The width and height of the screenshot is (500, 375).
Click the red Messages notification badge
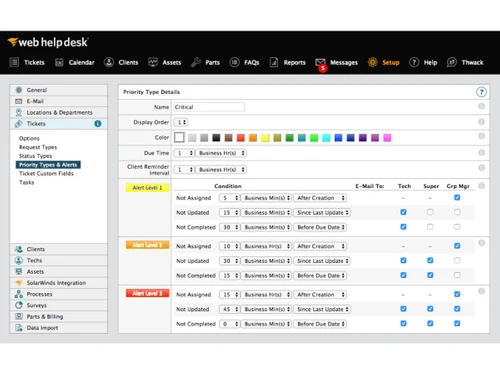tap(323, 68)
